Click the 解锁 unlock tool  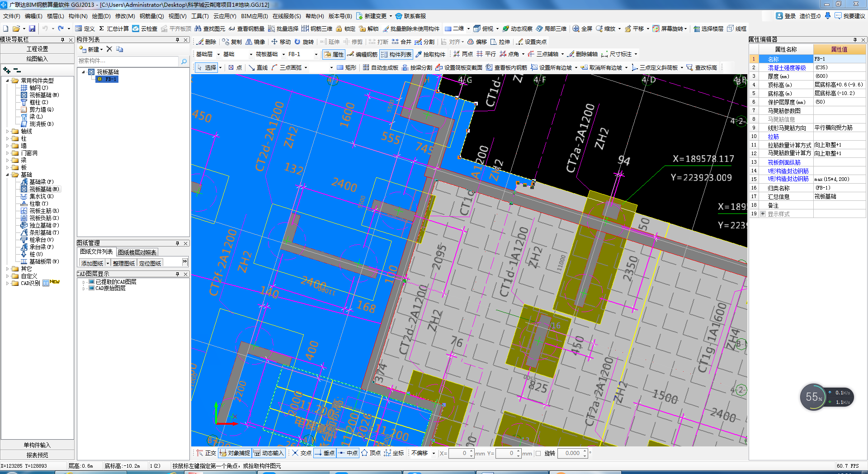369,28
